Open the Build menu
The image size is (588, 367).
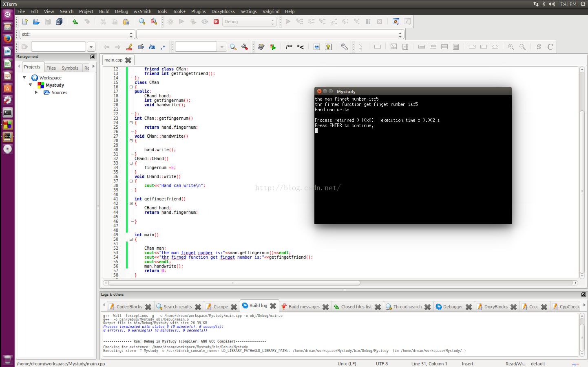104,11
